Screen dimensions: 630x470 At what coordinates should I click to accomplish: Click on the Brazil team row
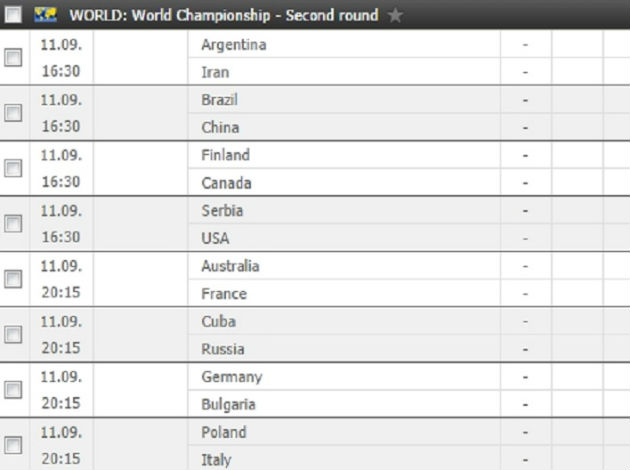point(219,100)
